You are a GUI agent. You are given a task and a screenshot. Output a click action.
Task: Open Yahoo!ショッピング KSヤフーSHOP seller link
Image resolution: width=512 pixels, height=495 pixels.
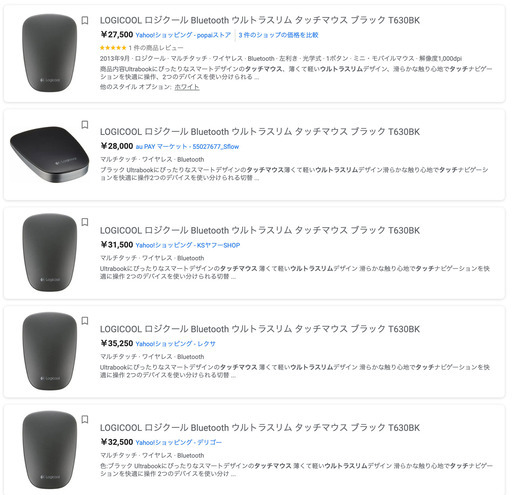point(188,245)
